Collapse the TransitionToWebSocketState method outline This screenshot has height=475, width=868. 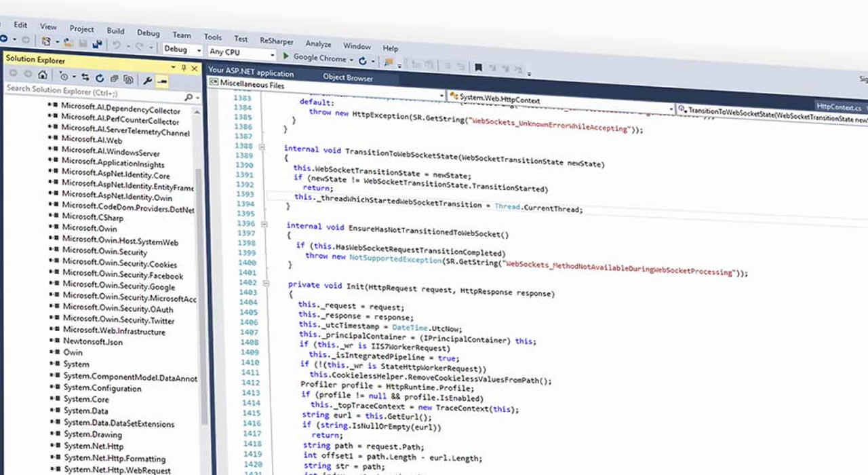point(262,146)
